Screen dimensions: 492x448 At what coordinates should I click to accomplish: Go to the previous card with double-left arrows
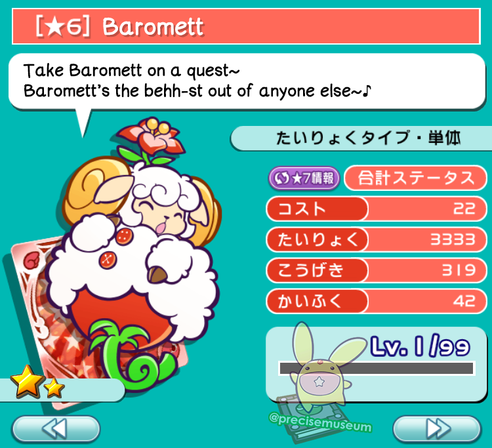click(56, 428)
